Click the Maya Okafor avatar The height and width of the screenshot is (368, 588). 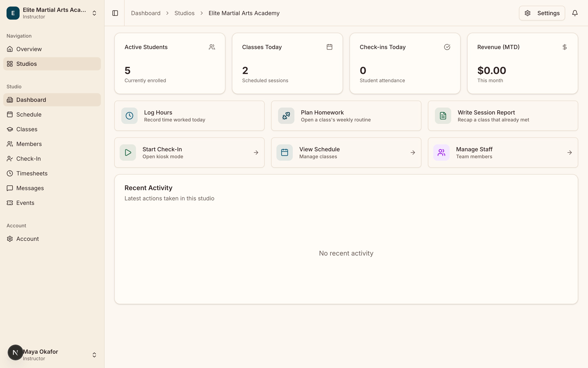pos(15,352)
